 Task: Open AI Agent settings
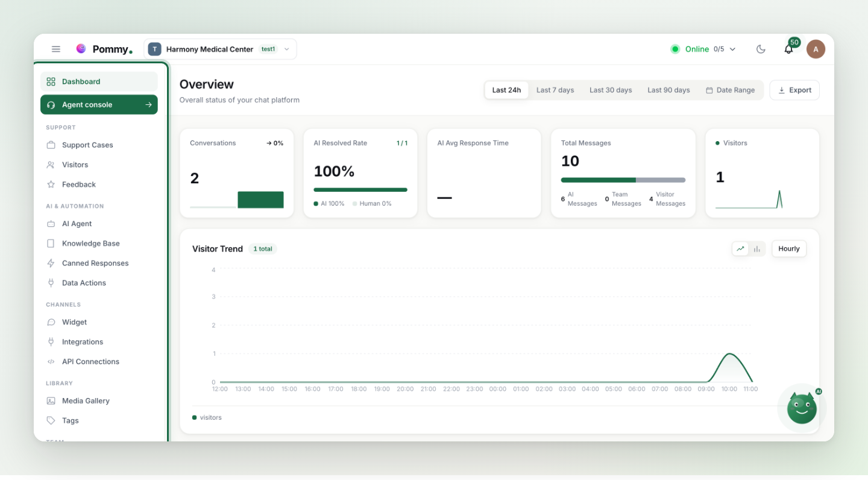point(99,224)
